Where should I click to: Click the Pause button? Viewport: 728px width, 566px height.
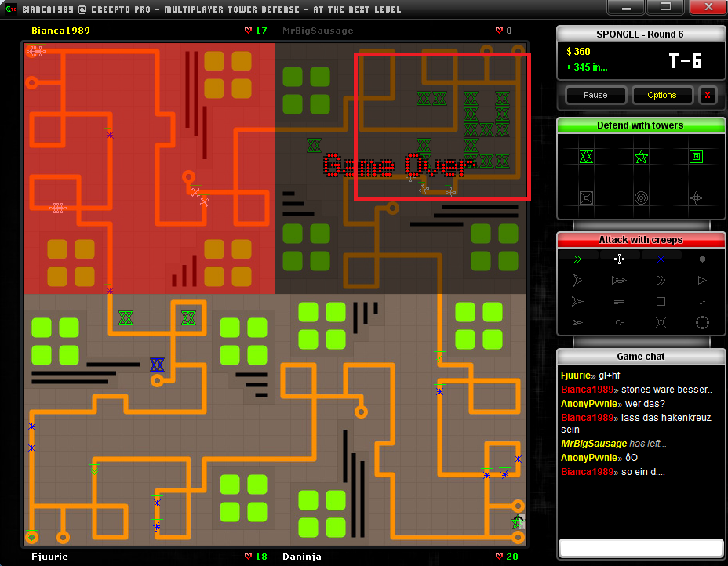point(595,95)
